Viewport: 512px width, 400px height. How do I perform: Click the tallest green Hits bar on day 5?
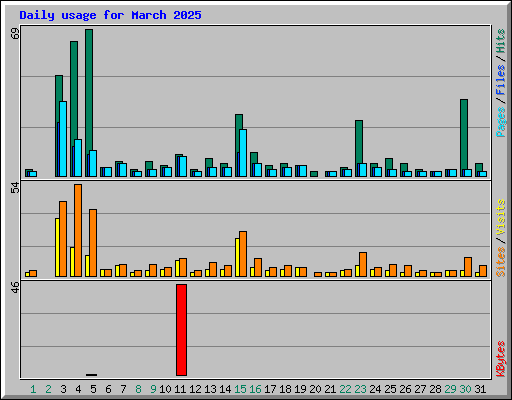pos(89,103)
